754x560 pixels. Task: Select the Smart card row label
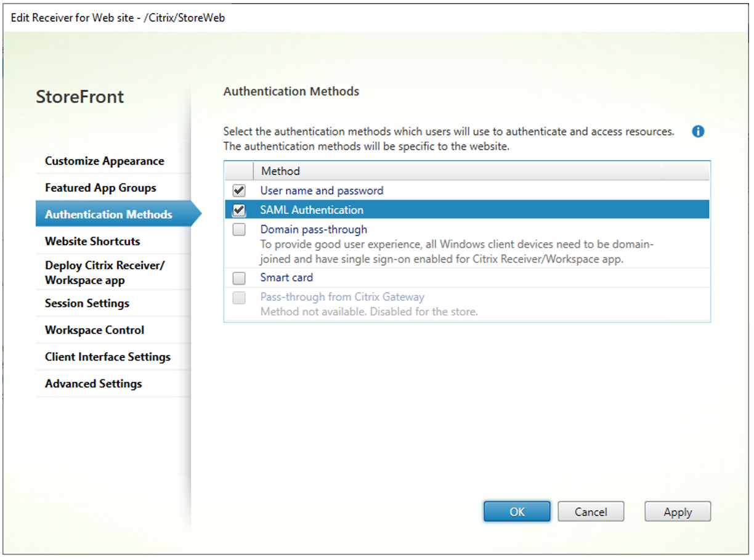[x=286, y=278]
